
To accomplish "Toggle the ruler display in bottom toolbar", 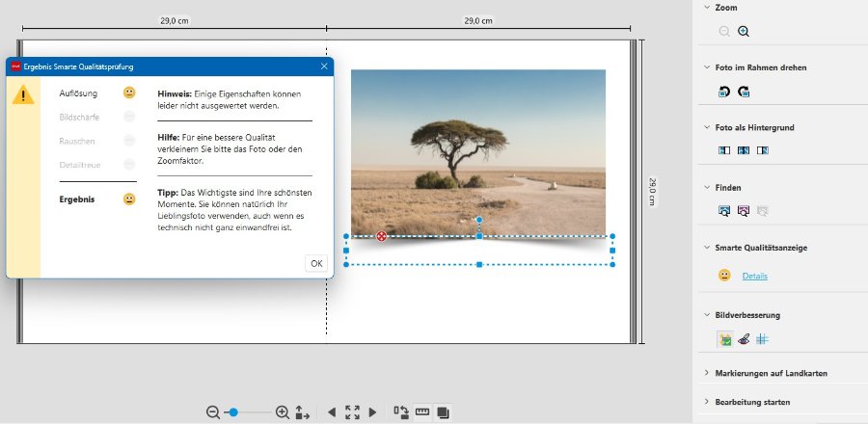I will click(421, 411).
